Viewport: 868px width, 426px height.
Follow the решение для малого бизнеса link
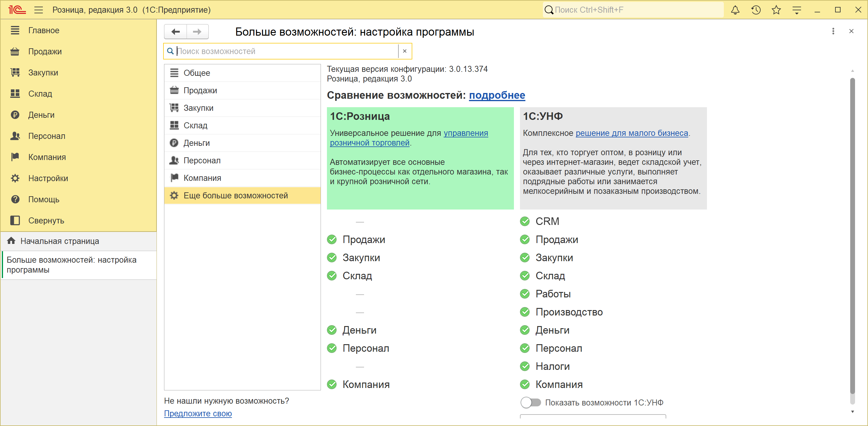(x=632, y=133)
